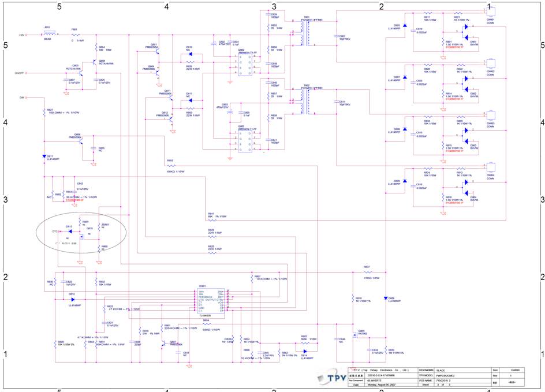Click diode D813 next to DTC terminal

[69, 231]
